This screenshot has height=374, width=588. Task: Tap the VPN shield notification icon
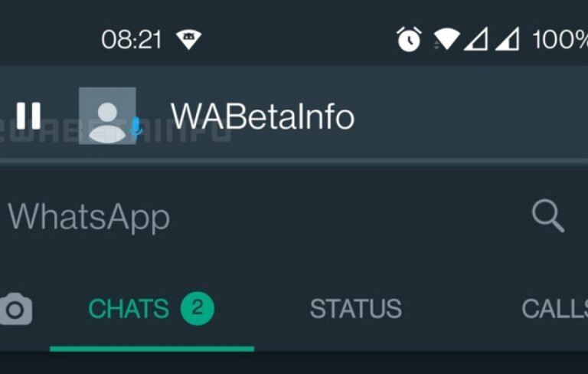188,40
